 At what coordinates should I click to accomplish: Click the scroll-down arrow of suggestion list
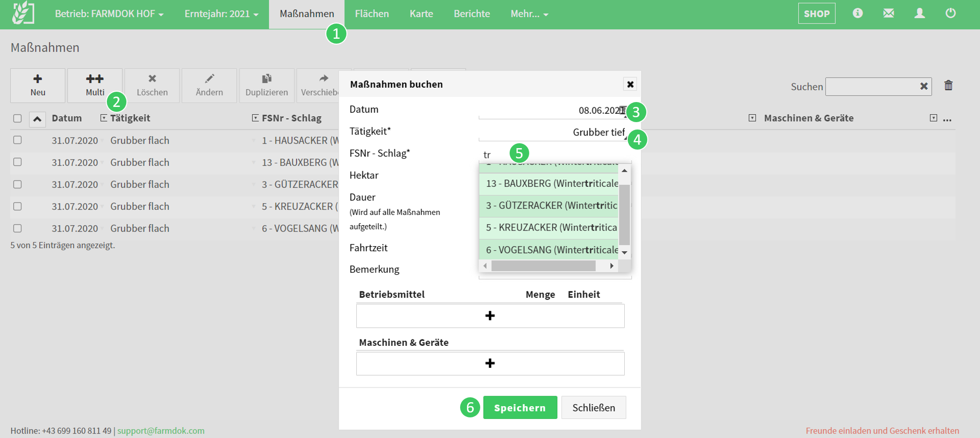coord(624,252)
